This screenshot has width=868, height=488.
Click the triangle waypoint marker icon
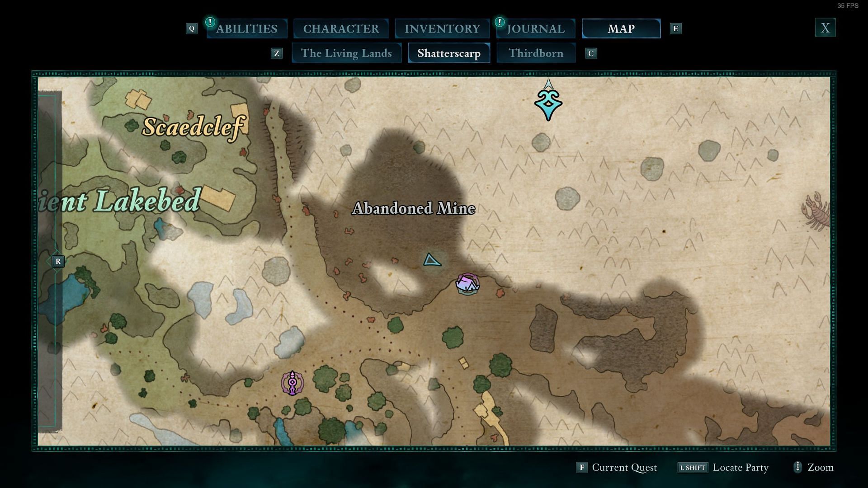(432, 260)
